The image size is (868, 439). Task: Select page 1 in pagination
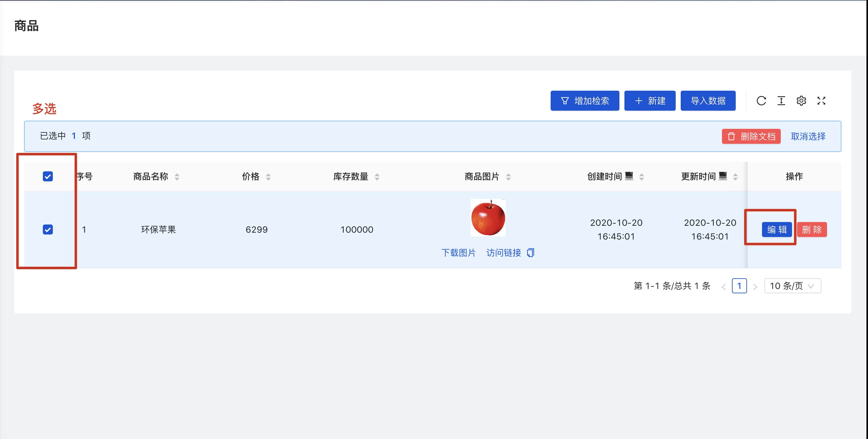click(739, 286)
